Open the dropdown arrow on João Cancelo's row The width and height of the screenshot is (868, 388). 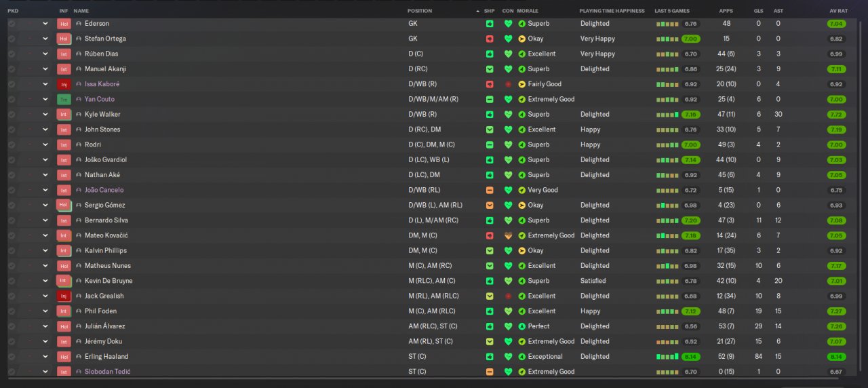pyautogui.click(x=45, y=190)
